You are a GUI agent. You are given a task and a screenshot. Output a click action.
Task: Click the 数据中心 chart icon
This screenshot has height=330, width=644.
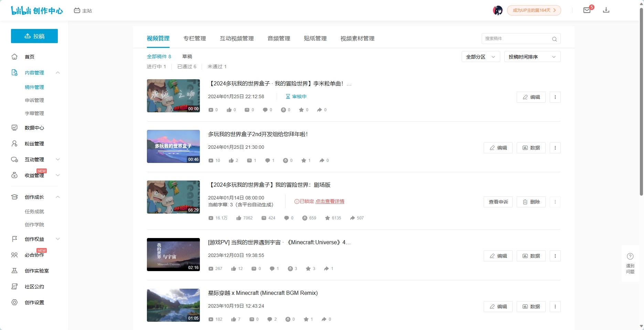pyautogui.click(x=14, y=128)
